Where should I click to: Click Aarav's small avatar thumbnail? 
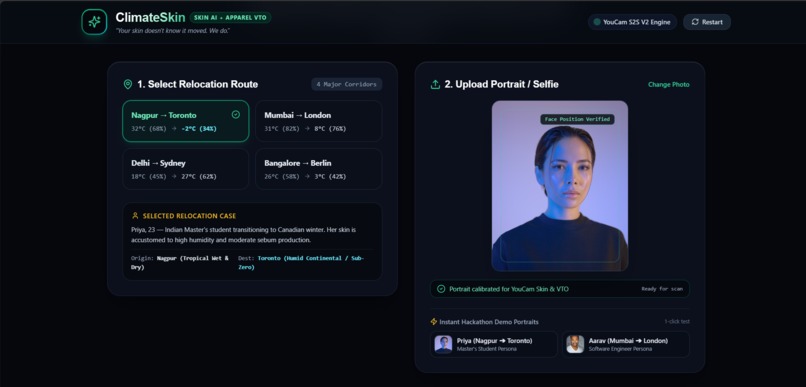pos(575,344)
